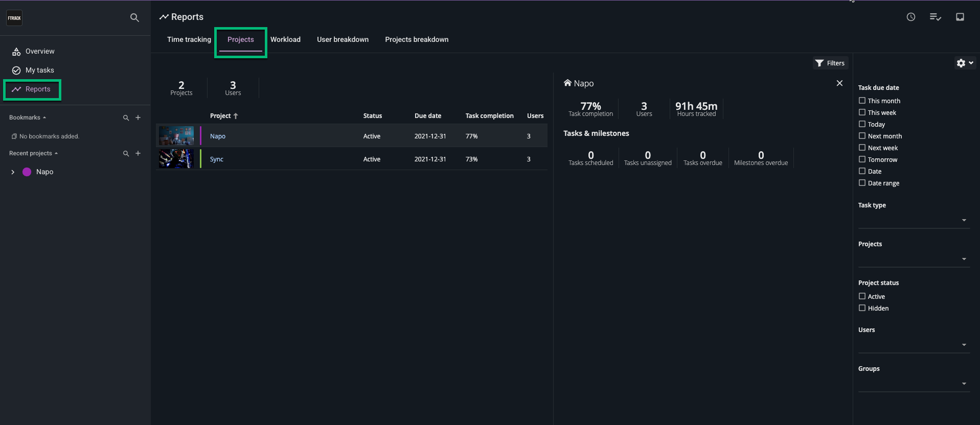Switch to the Workload tab
Viewport: 980px width, 425px height.
click(285, 39)
